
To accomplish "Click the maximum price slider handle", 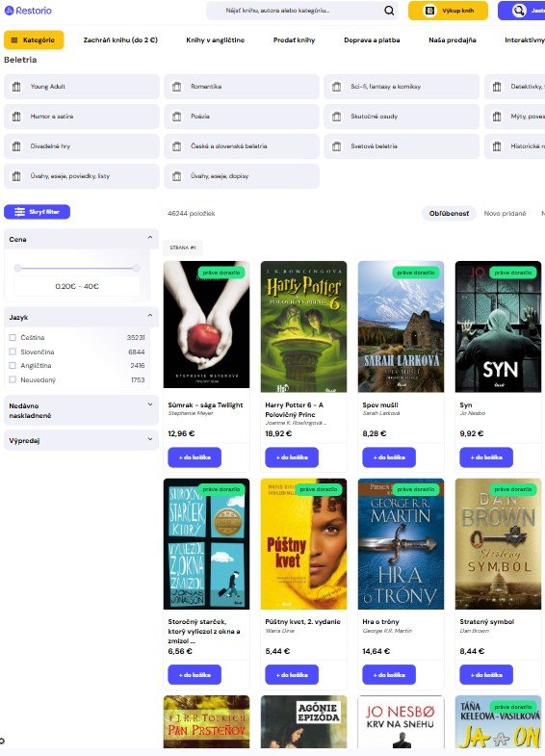I will 137,268.
